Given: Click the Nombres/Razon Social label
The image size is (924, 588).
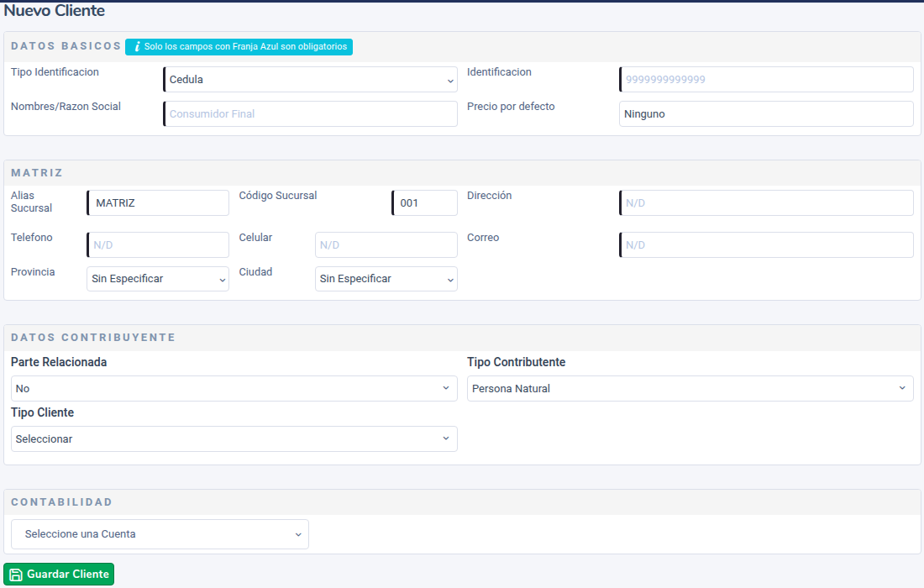Looking at the screenshot, I should pos(66,107).
